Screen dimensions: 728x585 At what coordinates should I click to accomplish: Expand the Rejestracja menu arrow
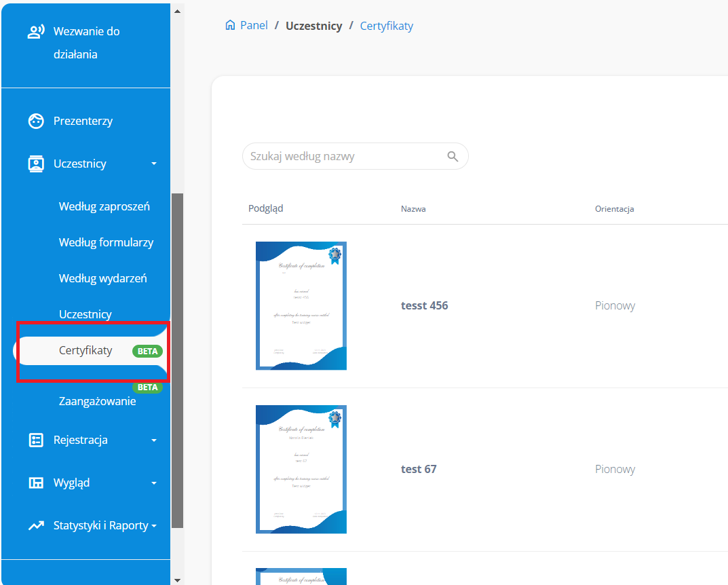click(154, 440)
